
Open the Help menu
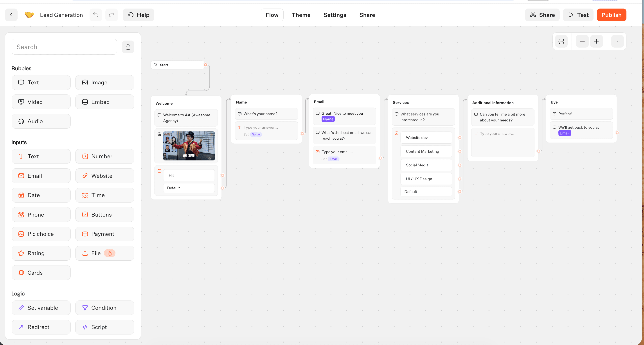coord(139,15)
